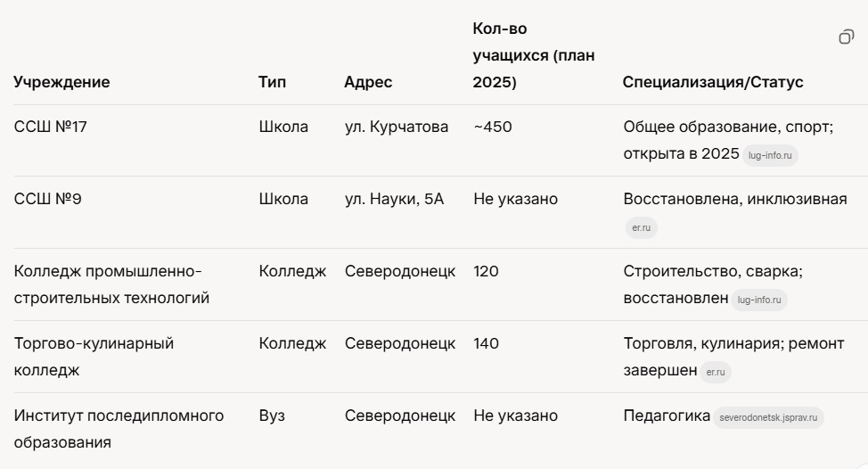The image size is (868, 469).
Task: Click the Учреждение column header
Action: click(x=62, y=82)
